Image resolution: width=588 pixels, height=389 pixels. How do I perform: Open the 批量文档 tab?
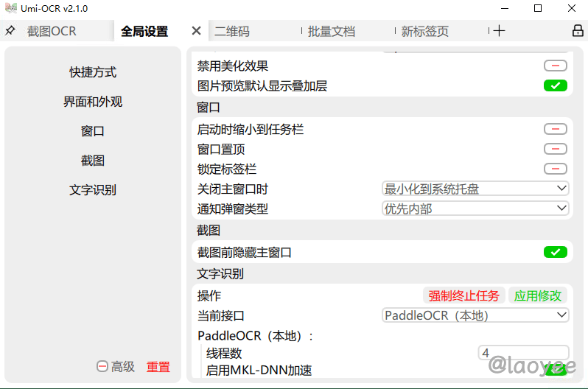coord(332,32)
